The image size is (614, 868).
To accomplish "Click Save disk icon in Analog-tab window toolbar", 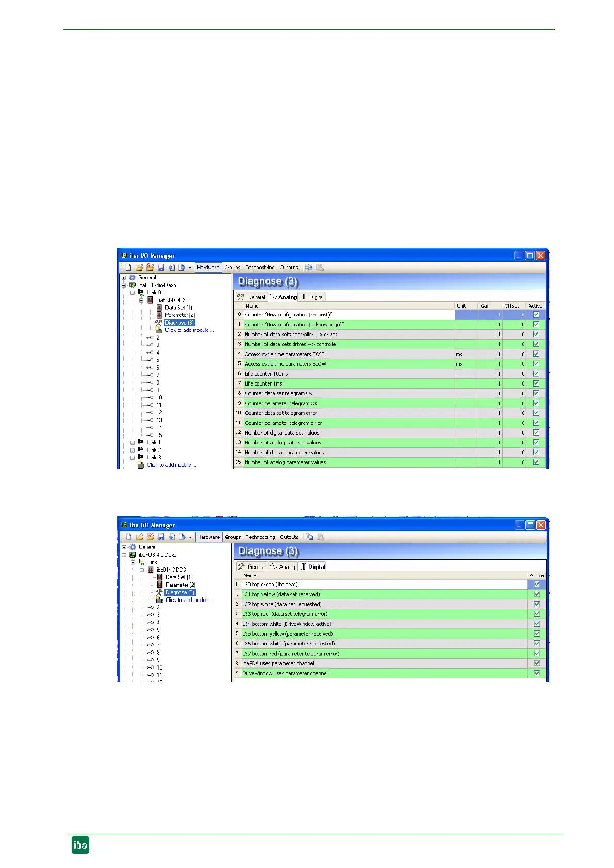I will click(x=161, y=268).
